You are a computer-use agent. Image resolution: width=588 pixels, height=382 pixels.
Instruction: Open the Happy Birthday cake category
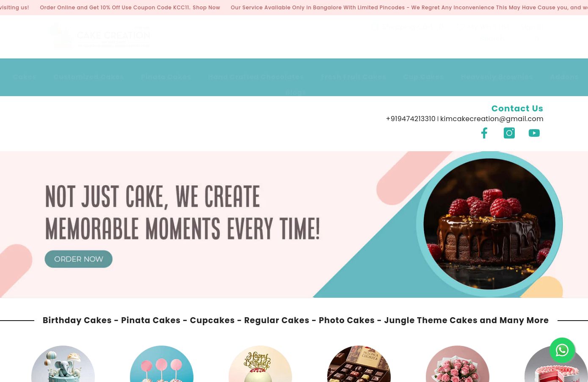point(260,364)
